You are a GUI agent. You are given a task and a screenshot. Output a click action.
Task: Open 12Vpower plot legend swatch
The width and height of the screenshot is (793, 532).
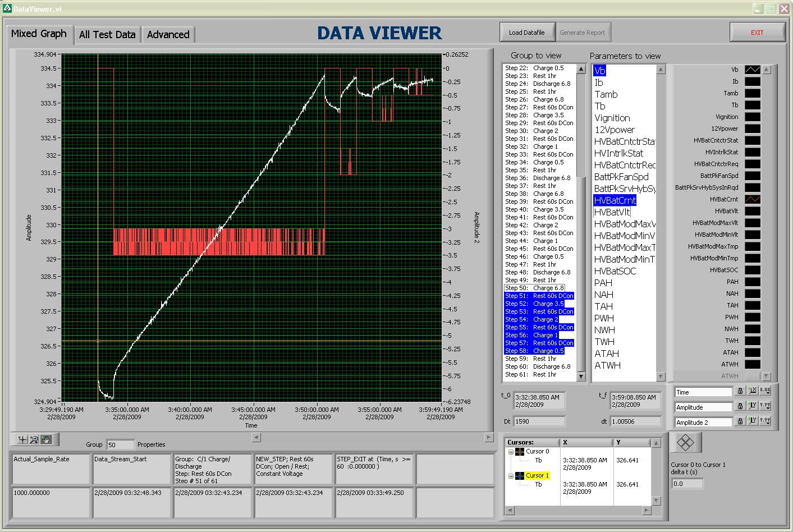point(752,129)
